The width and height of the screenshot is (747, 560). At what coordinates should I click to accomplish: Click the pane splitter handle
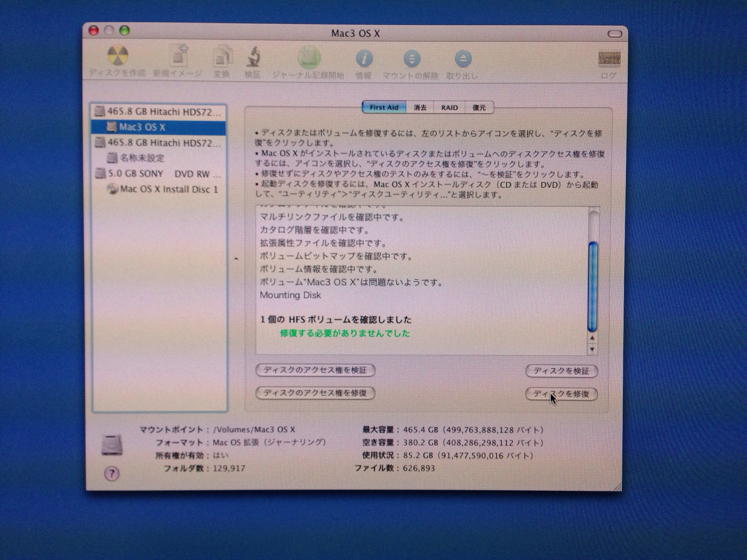pos(236,258)
